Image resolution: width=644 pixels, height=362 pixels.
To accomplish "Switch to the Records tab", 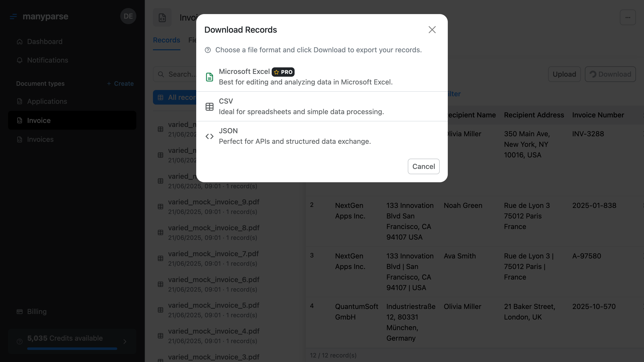I will 167,40.
